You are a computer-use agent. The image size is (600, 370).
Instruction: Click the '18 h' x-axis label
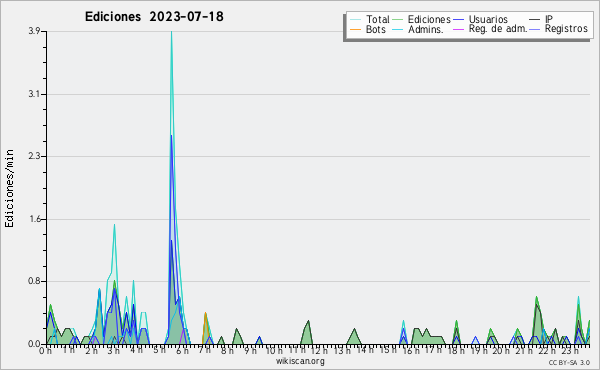pyautogui.click(x=456, y=351)
